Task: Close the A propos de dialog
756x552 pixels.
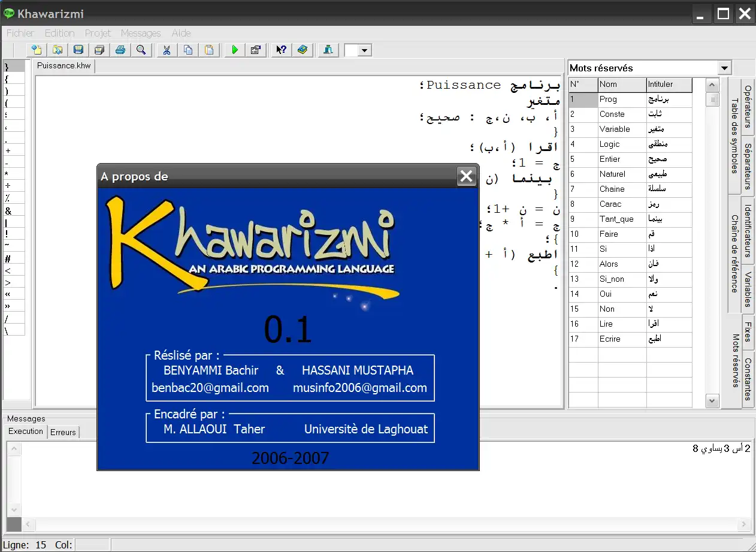Action: coord(466,176)
